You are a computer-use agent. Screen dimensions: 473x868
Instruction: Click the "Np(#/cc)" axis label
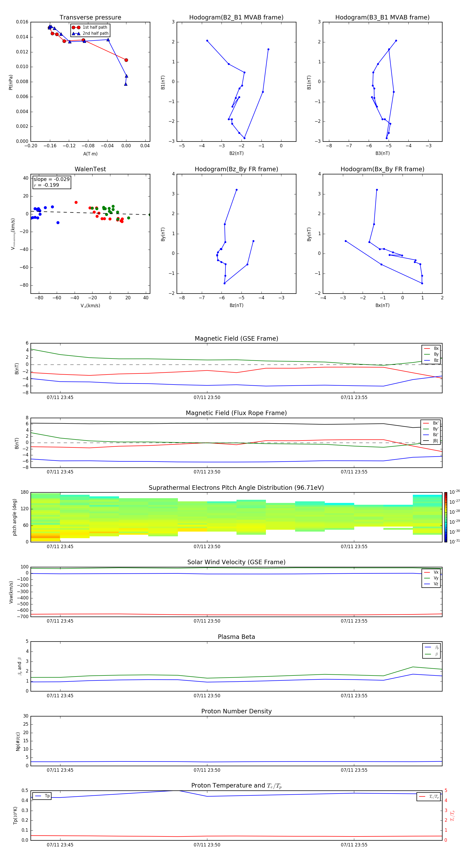18,741
